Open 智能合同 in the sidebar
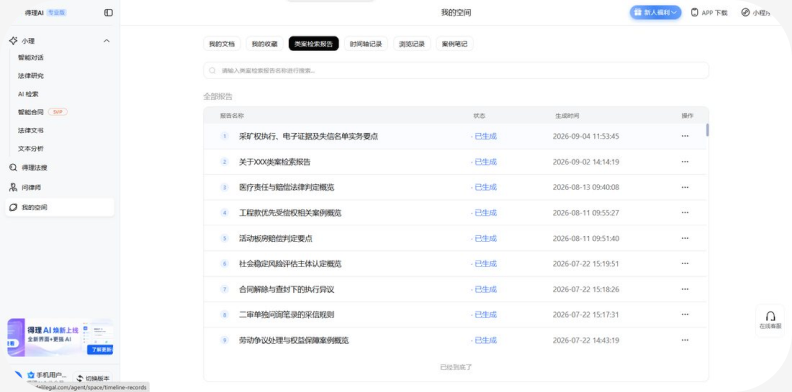The image size is (792, 392). coord(31,112)
